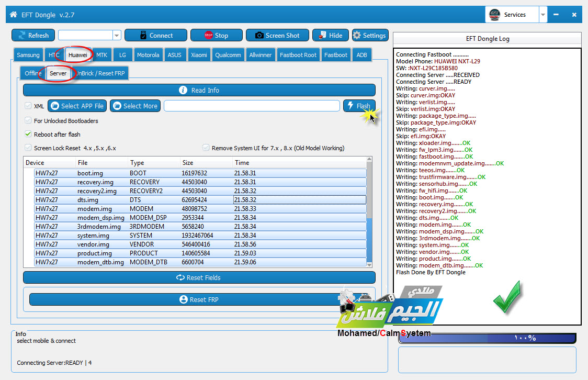The image size is (588, 380).
Task: Toggle the XML checkbox
Action: [28, 106]
